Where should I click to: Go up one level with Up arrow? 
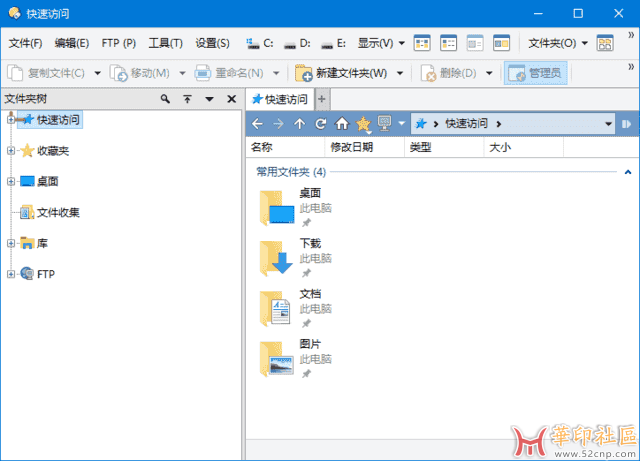300,124
